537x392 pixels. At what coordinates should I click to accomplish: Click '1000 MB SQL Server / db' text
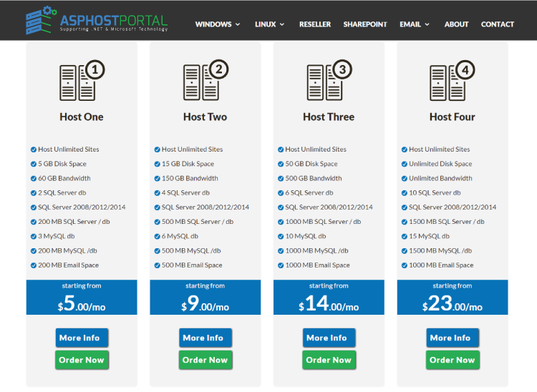coord(324,222)
